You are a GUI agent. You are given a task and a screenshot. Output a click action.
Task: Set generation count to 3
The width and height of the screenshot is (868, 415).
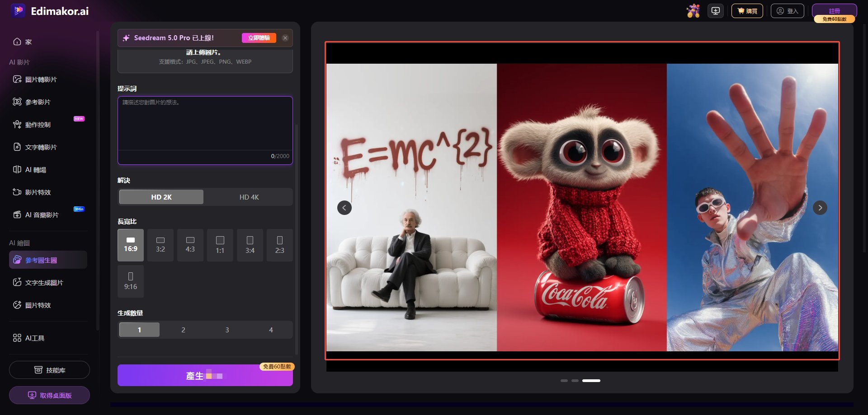(227, 330)
